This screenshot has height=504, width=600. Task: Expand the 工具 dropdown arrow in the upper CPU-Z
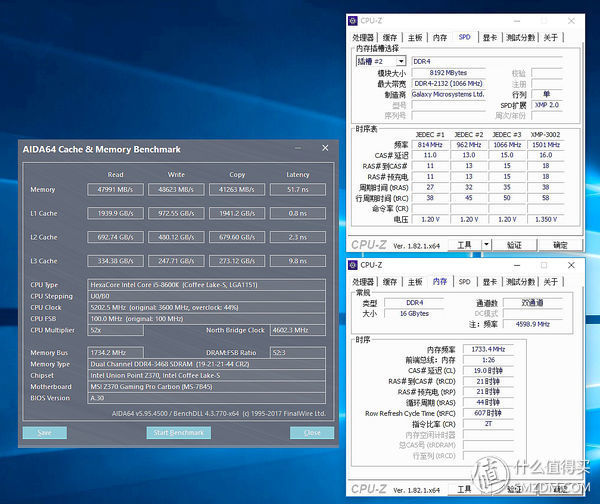pos(486,244)
